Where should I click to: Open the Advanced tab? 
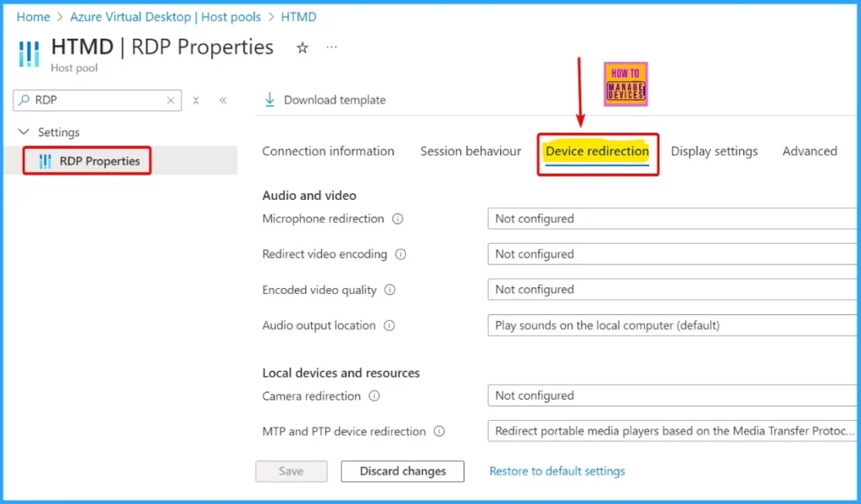(810, 151)
